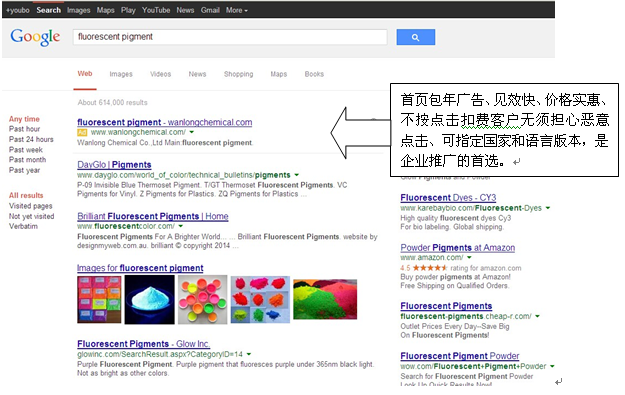
Task: Click the Google logo
Action: click(35, 37)
